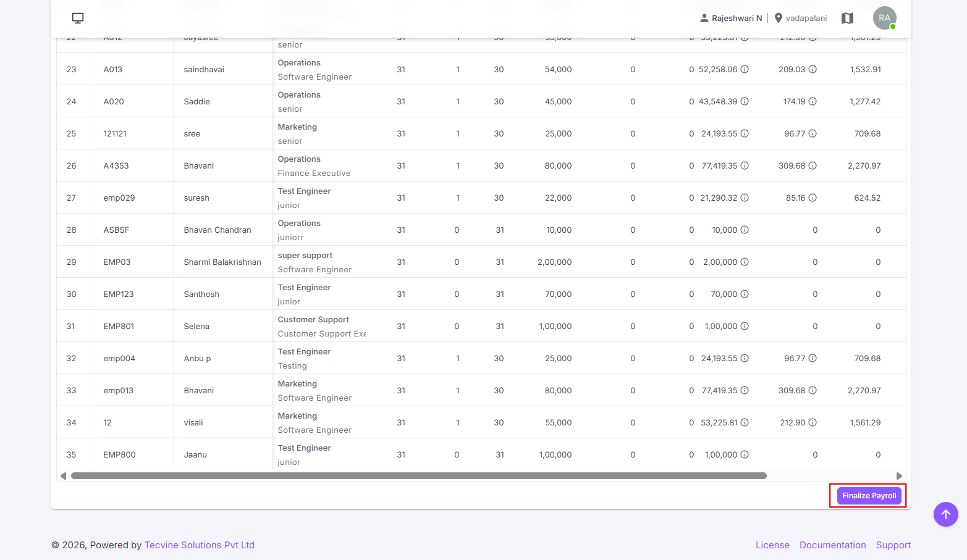
Task: Click info icon next to 52,258.06
Action: click(745, 69)
